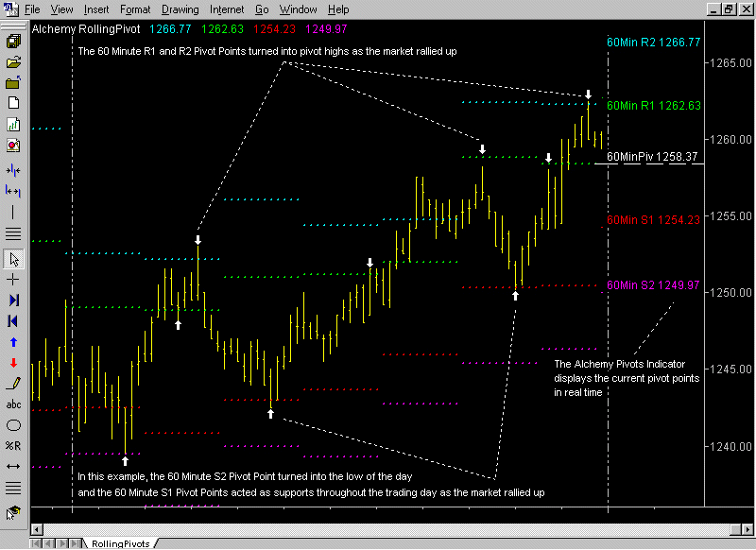Screen dimensions: 756x550
Task: Jump to last bar with skip-forward icon
Action: (13, 301)
